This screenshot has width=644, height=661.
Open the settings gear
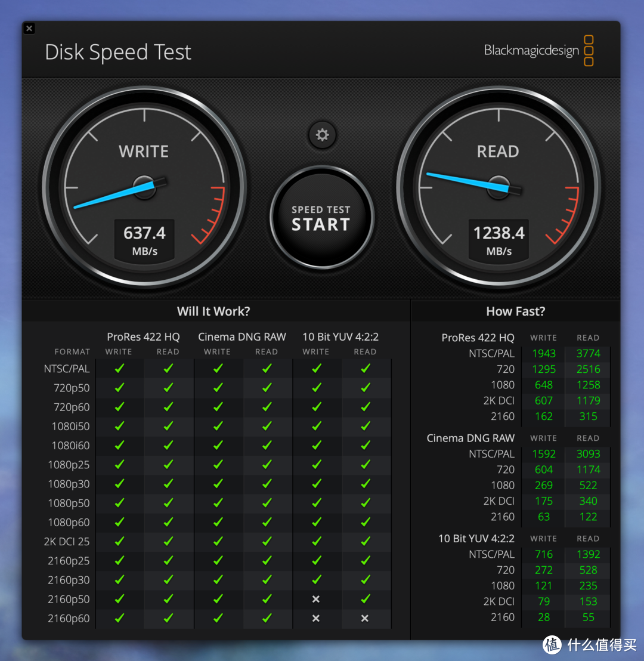(322, 135)
